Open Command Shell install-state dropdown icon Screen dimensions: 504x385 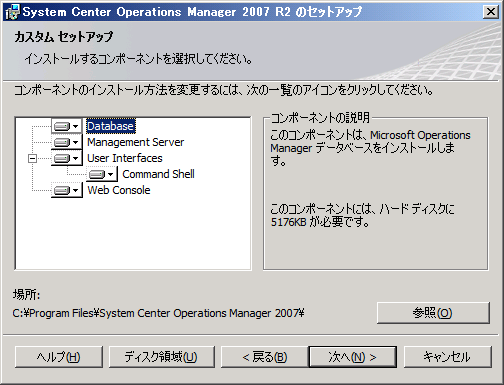tap(102, 174)
